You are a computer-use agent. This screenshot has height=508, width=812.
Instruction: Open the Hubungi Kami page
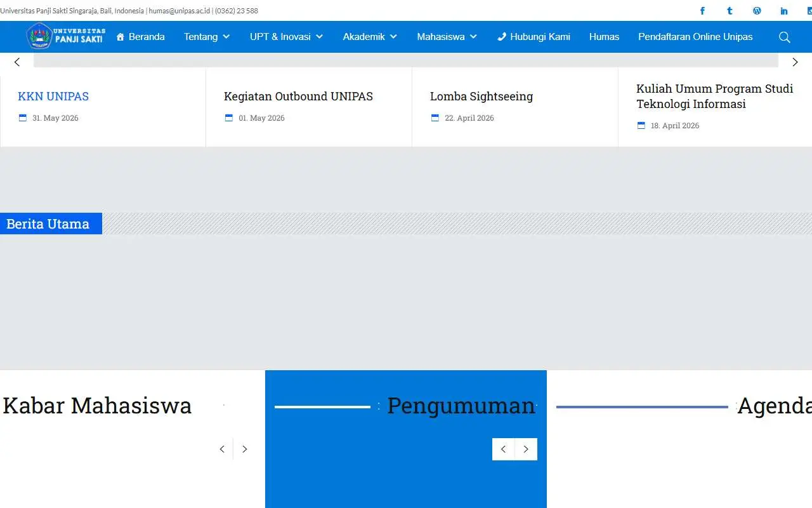click(x=534, y=37)
